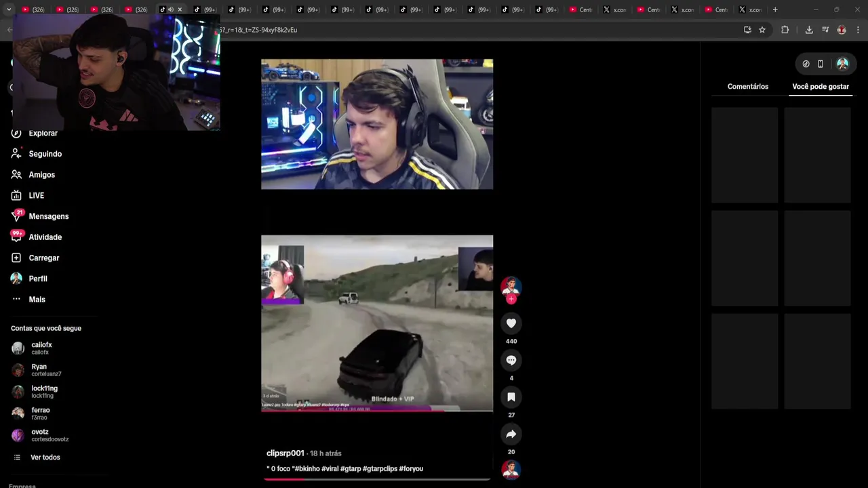Mute the playing tab's speaker icon
The width and height of the screenshot is (868, 488).
tap(170, 9)
